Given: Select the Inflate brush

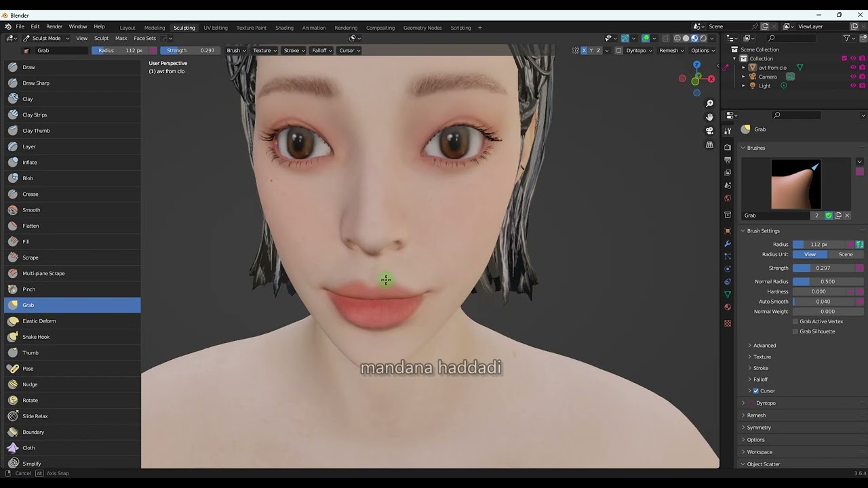Looking at the screenshot, I should pyautogui.click(x=72, y=162).
